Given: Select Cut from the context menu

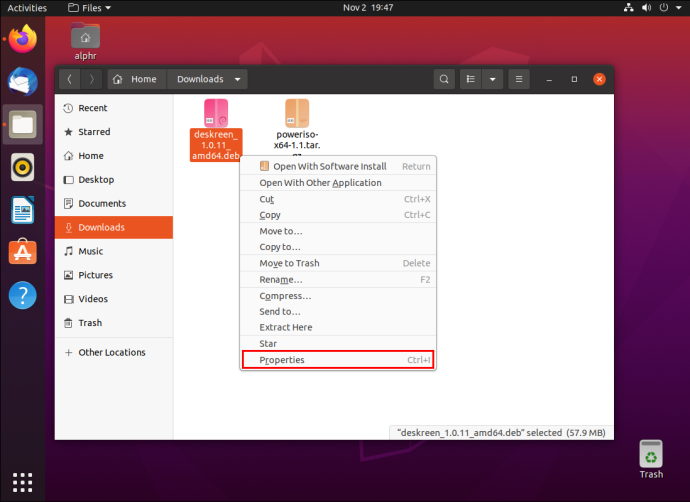Looking at the screenshot, I should 338,199.
